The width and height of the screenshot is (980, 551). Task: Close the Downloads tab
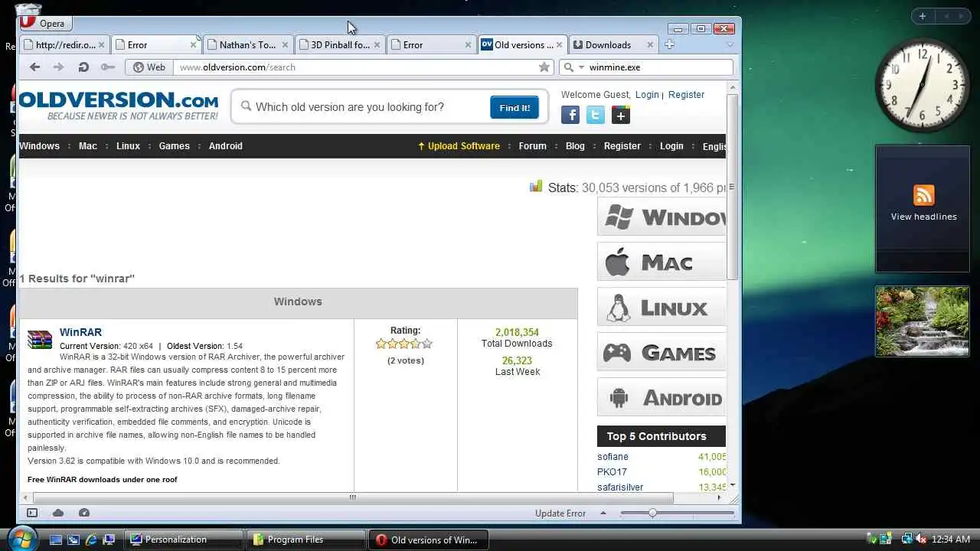650,45
